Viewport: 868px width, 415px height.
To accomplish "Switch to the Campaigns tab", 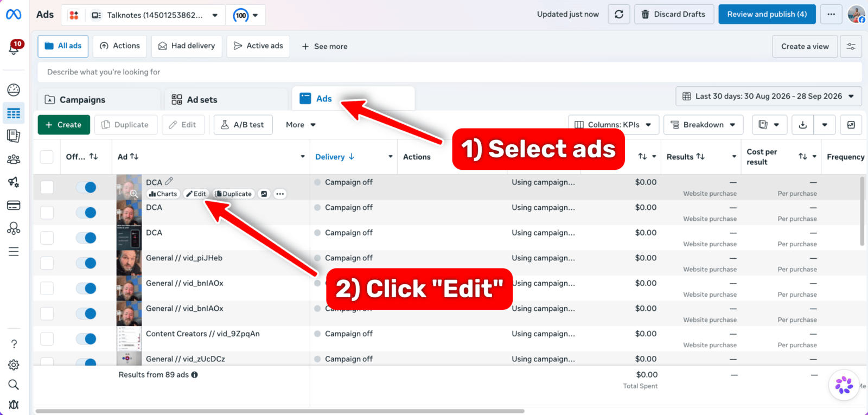I will [x=99, y=100].
